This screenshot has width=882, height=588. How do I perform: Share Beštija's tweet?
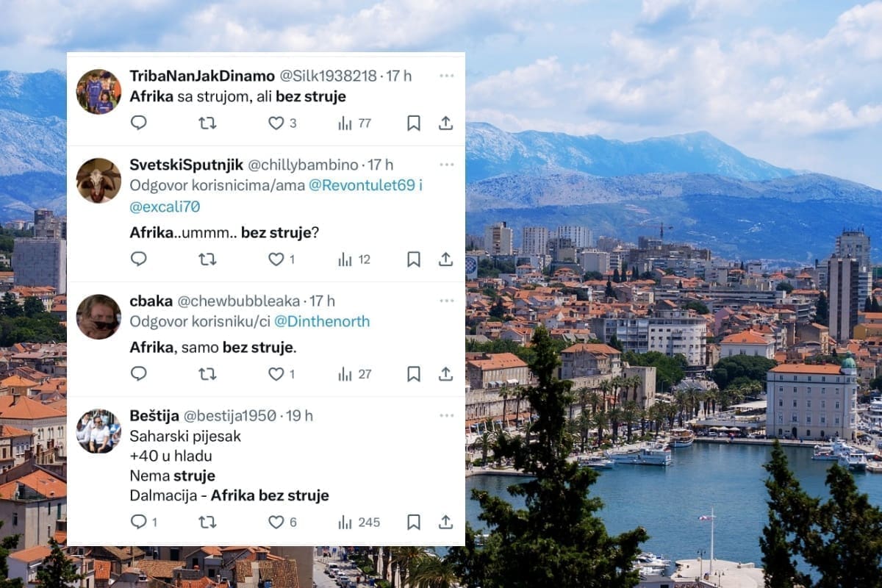445,522
